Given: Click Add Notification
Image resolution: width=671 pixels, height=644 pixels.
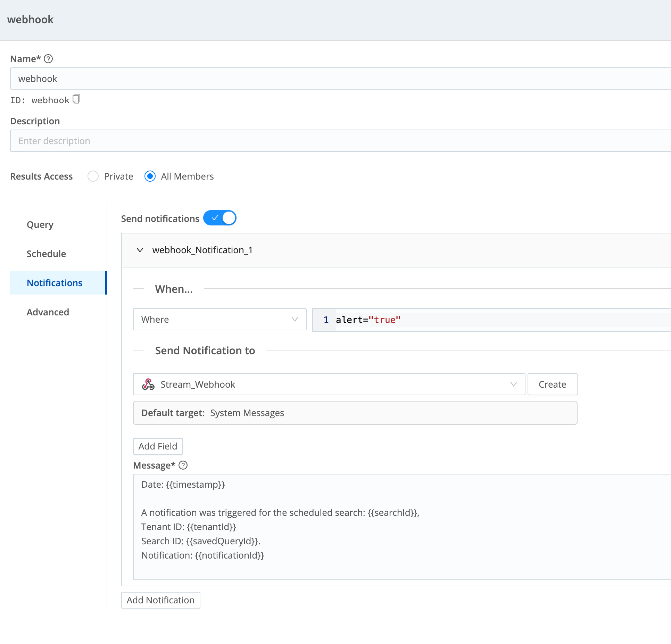Looking at the screenshot, I should tap(160, 600).
